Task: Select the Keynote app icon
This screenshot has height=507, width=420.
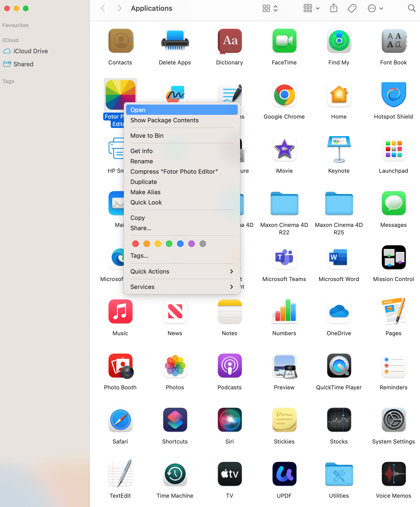Action: click(x=339, y=149)
